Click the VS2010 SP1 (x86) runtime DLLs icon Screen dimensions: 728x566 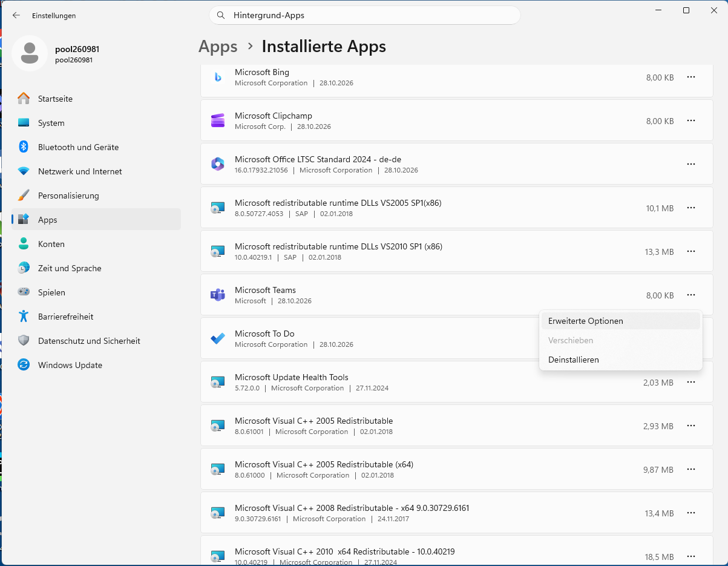click(x=218, y=251)
